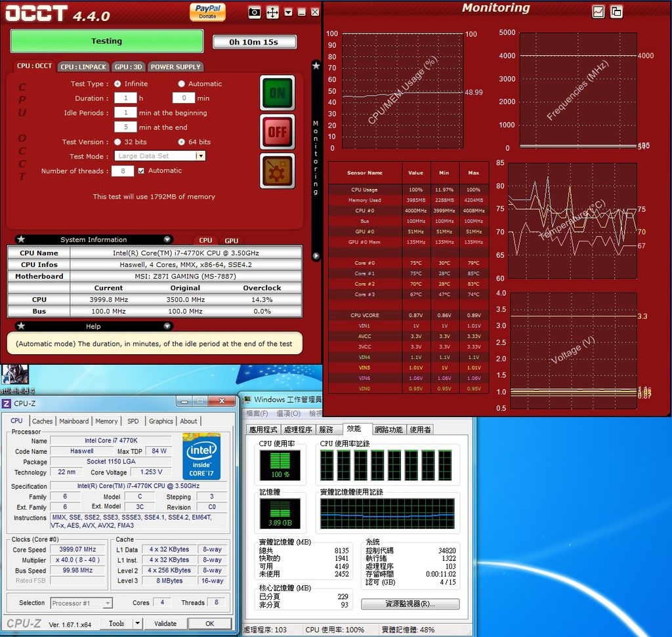Open OCCT settings gear button

[278, 171]
